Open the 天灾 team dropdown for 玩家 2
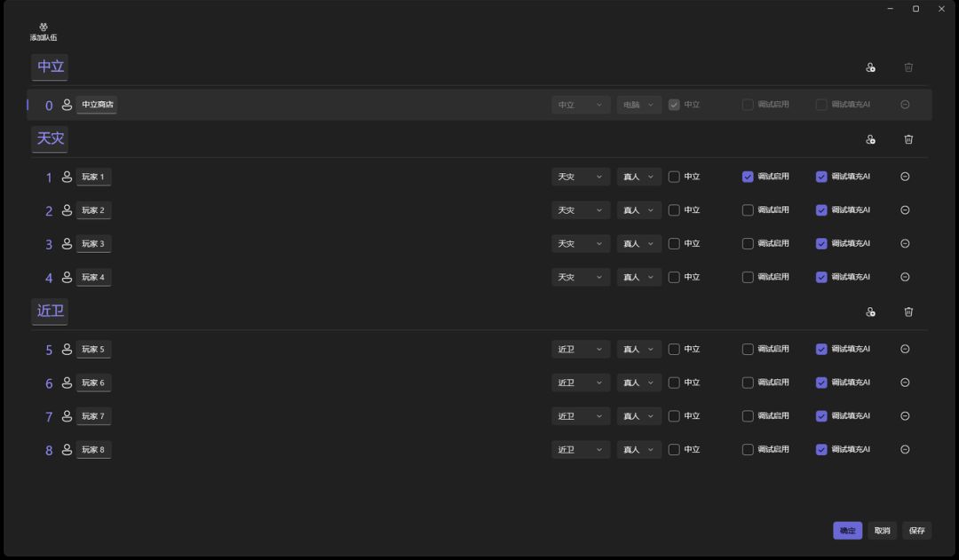This screenshot has width=959, height=560. (x=581, y=210)
